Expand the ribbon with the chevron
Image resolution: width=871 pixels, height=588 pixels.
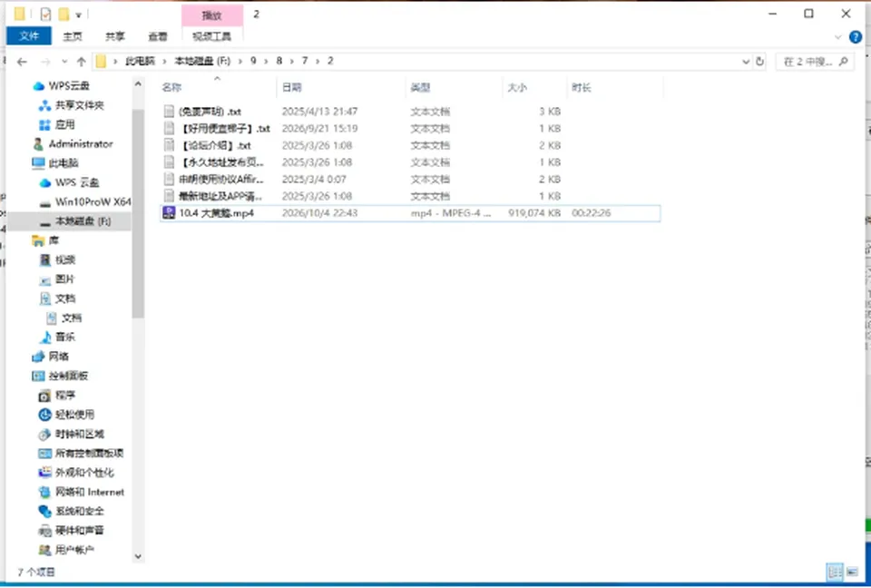coord(838,37)
